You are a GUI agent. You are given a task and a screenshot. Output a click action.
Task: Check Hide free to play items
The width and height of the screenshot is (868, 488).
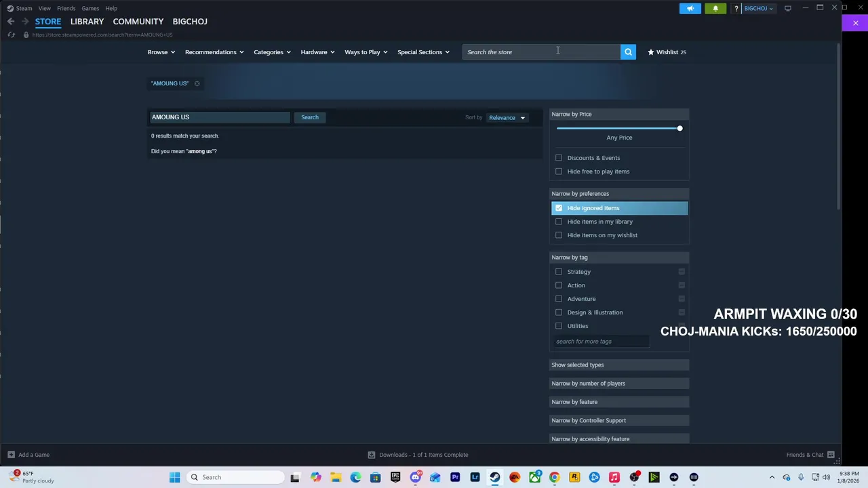559,171
